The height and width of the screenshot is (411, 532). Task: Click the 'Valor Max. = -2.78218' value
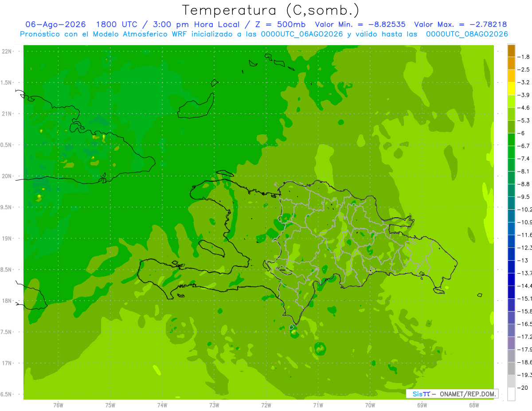point(461,24)
